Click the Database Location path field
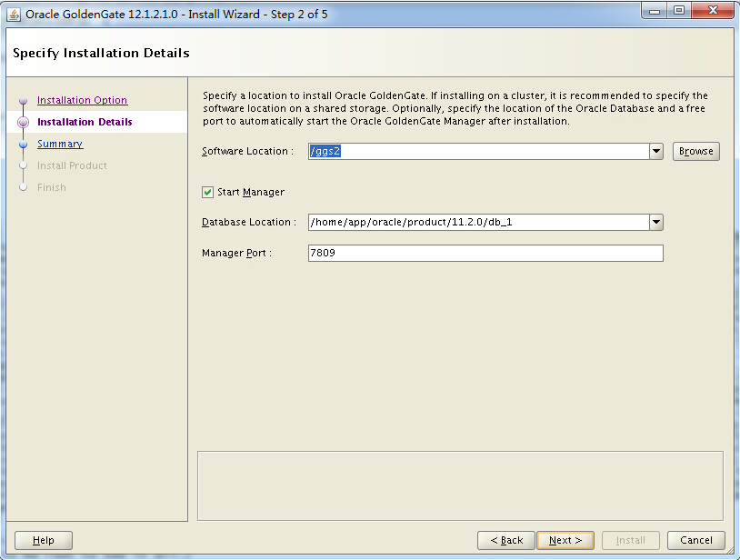Screen dimensions: 740x560 [x=478, y=222]
